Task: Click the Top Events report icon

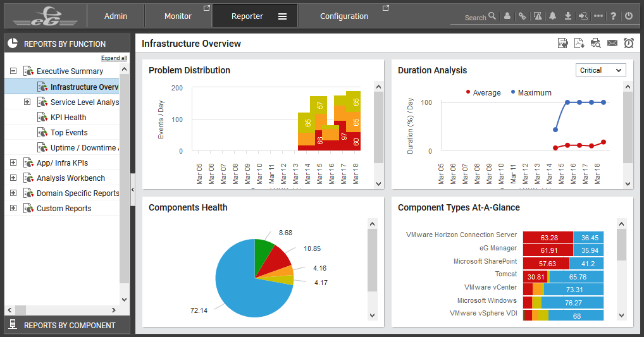Action: pos(42,133)
